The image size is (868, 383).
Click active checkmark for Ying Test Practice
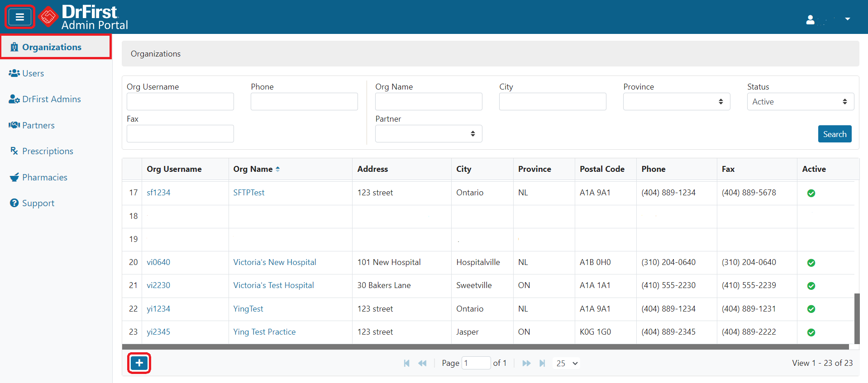(x=811, y=332)
